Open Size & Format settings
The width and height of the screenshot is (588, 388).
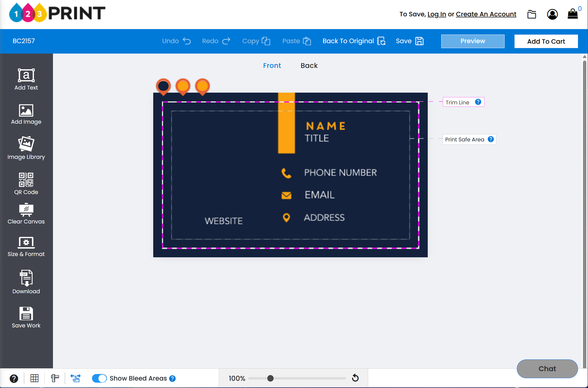[x=26, y=246]
